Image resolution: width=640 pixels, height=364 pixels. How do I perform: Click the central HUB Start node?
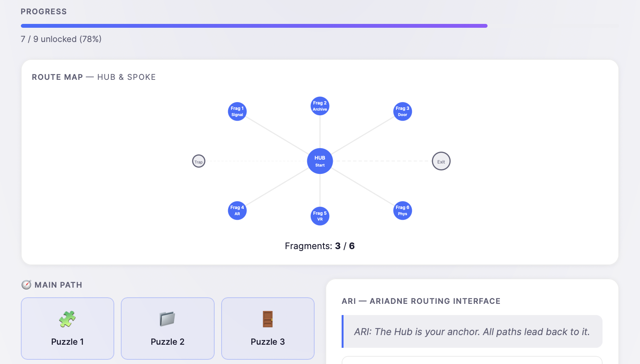[x=320, y=161]
